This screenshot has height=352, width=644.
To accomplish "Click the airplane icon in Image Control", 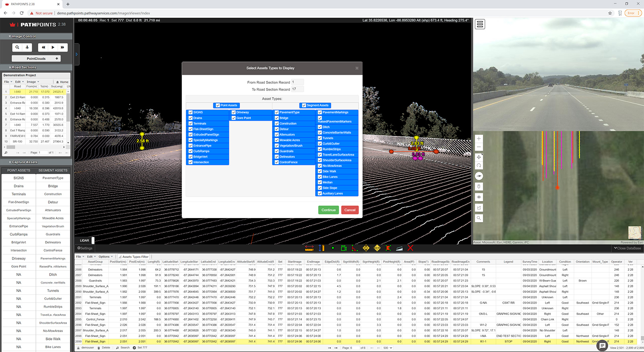I will [27, 47].
